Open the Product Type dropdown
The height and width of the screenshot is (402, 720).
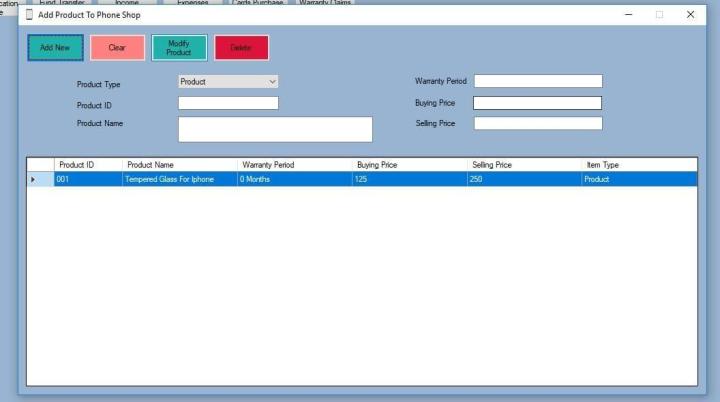228,82
